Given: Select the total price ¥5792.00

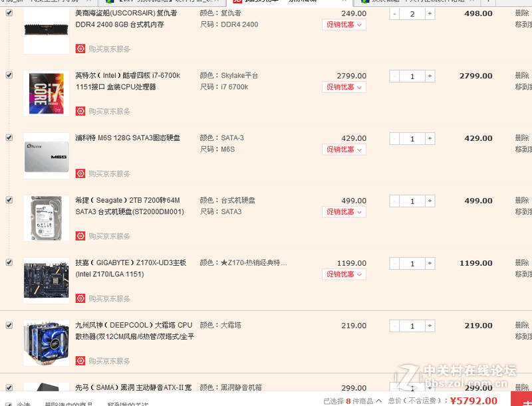Looking at the screenshot, I should [x=473, y=401].
